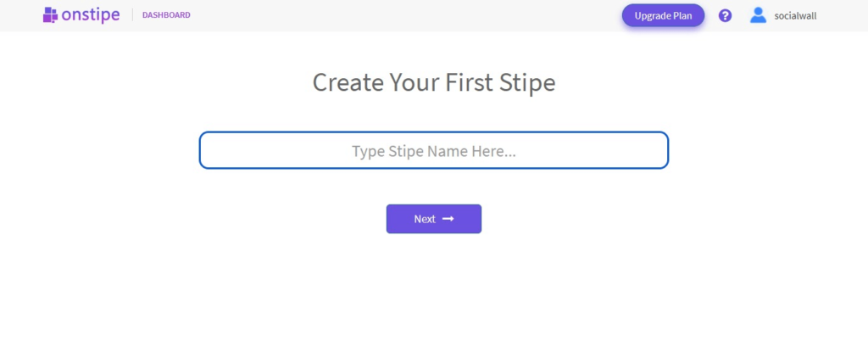Click the onstipe wordmark text
868x364 pixels.
tap(91, 14)
